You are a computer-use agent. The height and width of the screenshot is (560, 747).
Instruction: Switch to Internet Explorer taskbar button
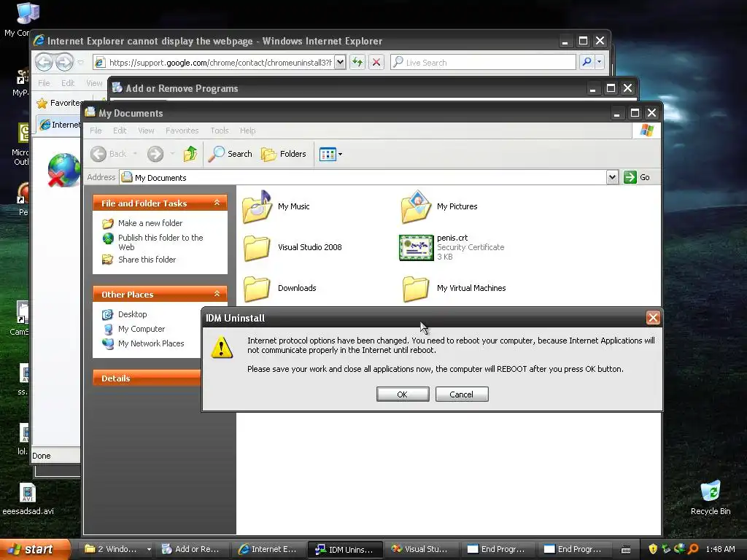268,549
